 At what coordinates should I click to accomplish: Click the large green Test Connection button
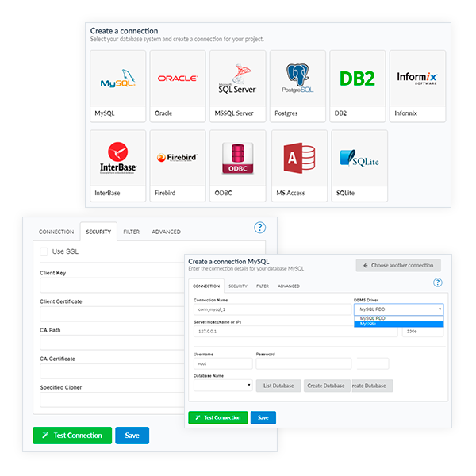click(x=71, y=435)
